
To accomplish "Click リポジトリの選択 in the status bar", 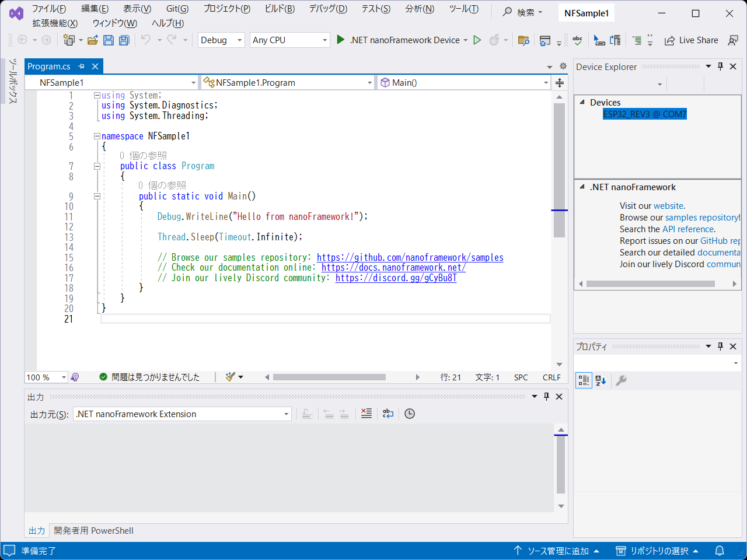I will click(658, 551).
